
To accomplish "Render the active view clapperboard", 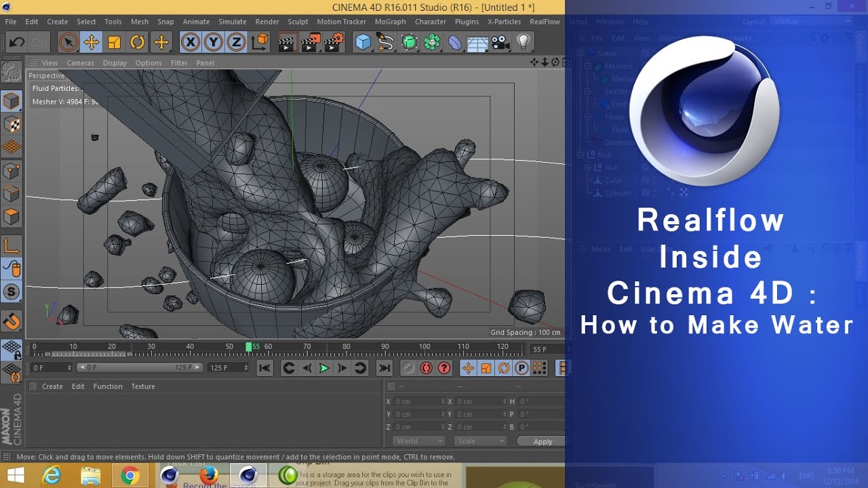I will 288,43.
